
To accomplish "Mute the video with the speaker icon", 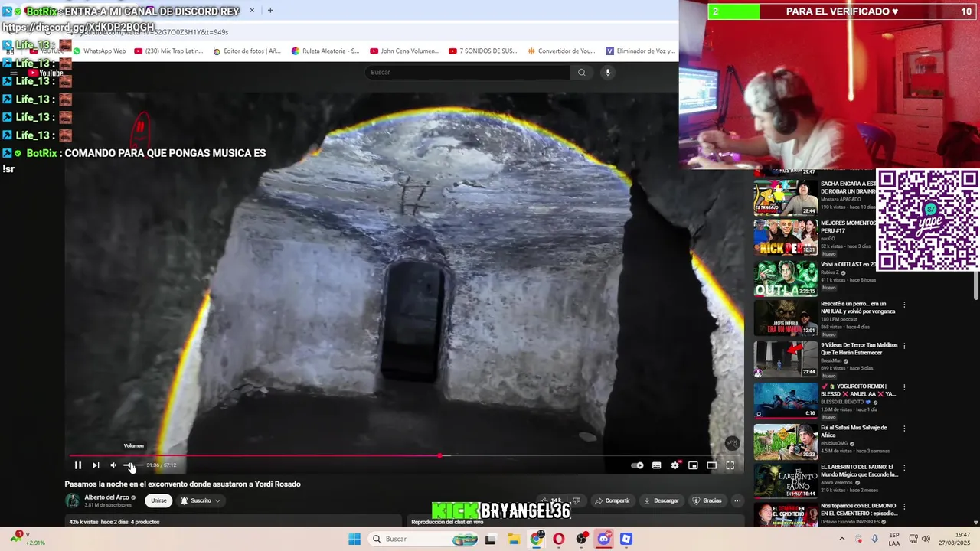I will pyautogui.click(x=113, y=465).
